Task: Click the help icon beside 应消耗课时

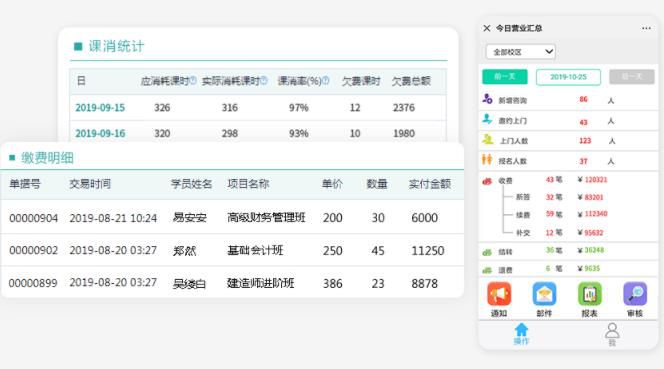Action: (x=193, y=80)
